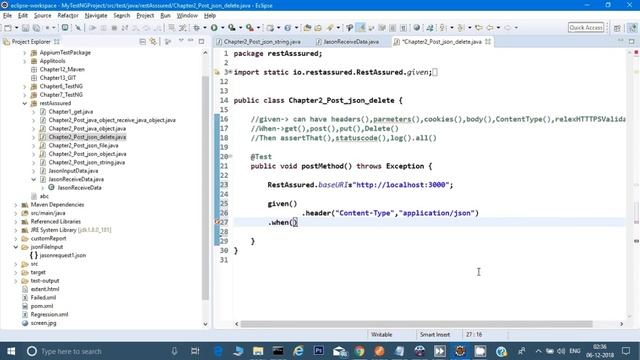Click the Save toolbar icon
The height and width of the screenshot is (360, 640).
(25, 28)
